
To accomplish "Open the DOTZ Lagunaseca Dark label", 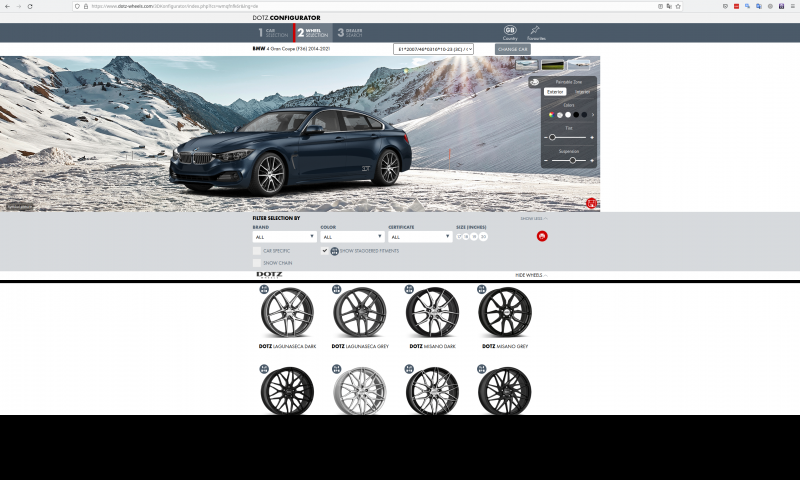I will 287,346.
